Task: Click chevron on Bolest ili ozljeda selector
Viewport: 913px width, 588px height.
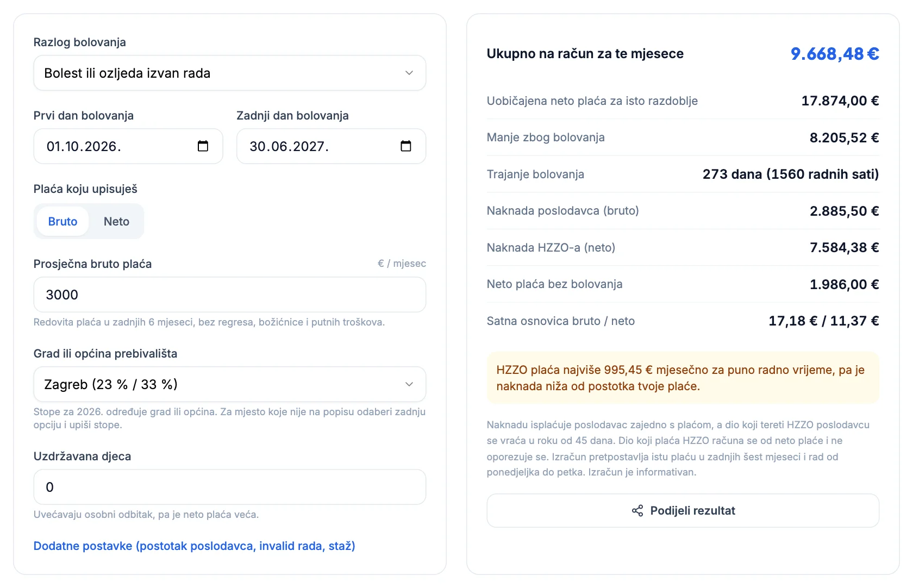Action: 409,73
